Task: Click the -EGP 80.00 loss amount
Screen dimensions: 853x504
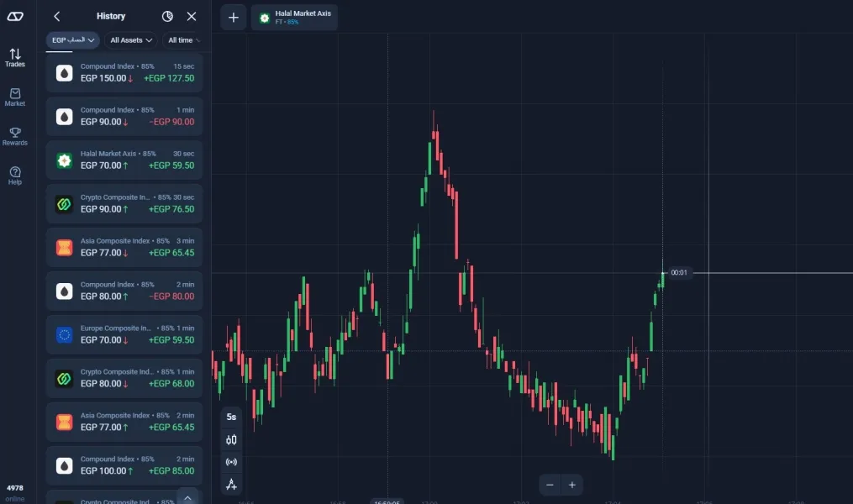Action: 171,297
